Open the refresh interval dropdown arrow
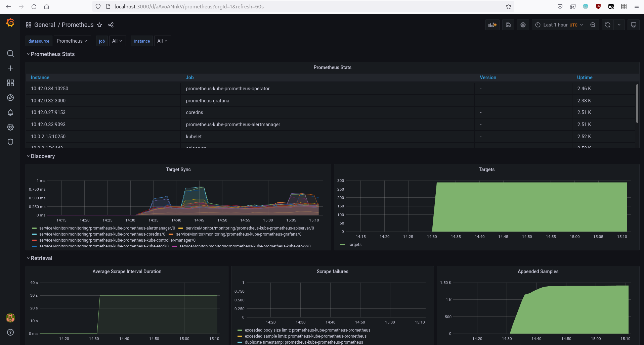 coord(619,25)
